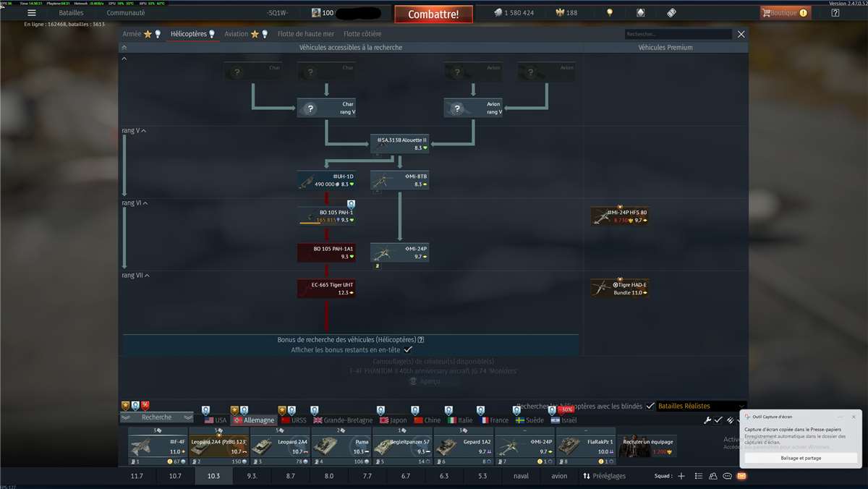Open the hamburger main menu
The height and width of the screenshot is (489, 868).
[32, 13]
